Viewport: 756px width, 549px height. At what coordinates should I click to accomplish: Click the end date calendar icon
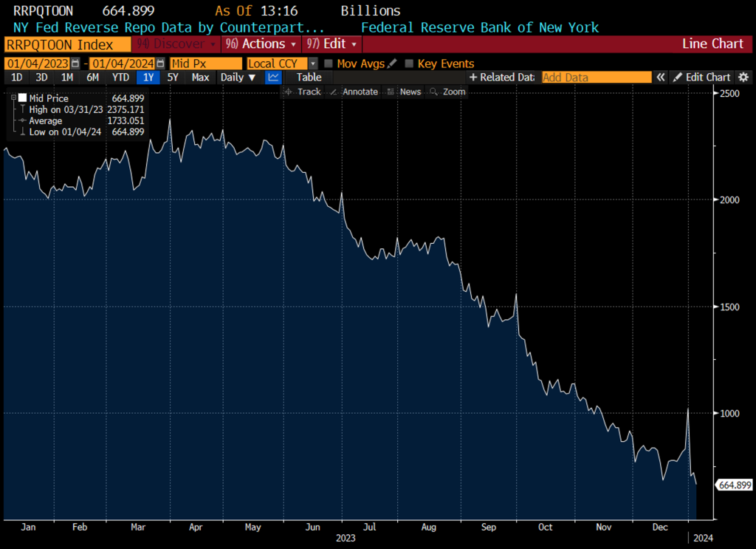tap(159, 64)
